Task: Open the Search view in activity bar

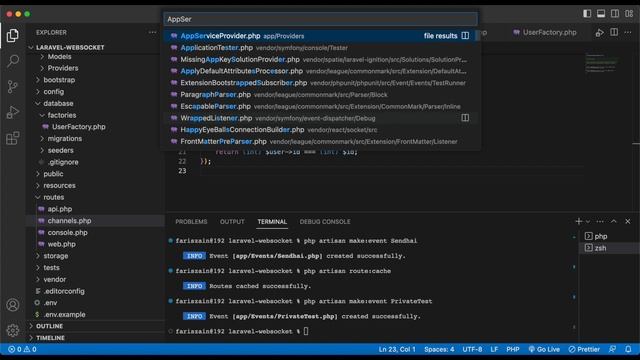Action: [x=13, y=61]
